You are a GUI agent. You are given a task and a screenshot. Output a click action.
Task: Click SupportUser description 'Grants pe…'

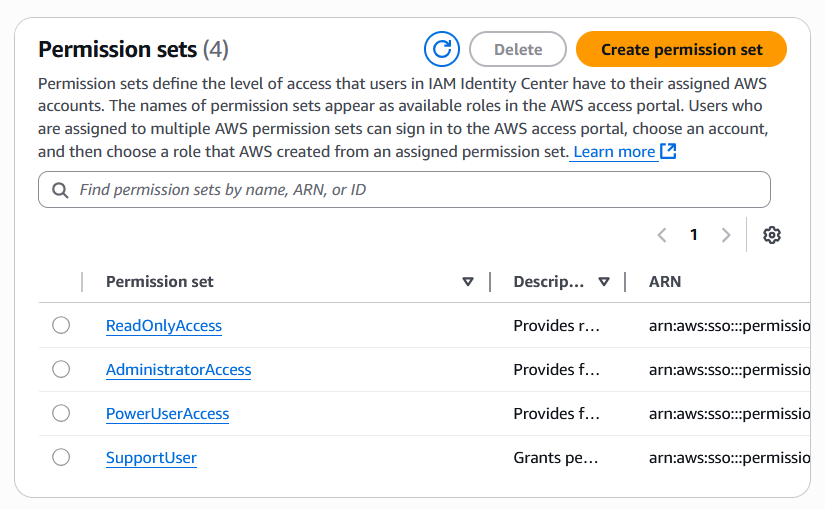point(556,458)
